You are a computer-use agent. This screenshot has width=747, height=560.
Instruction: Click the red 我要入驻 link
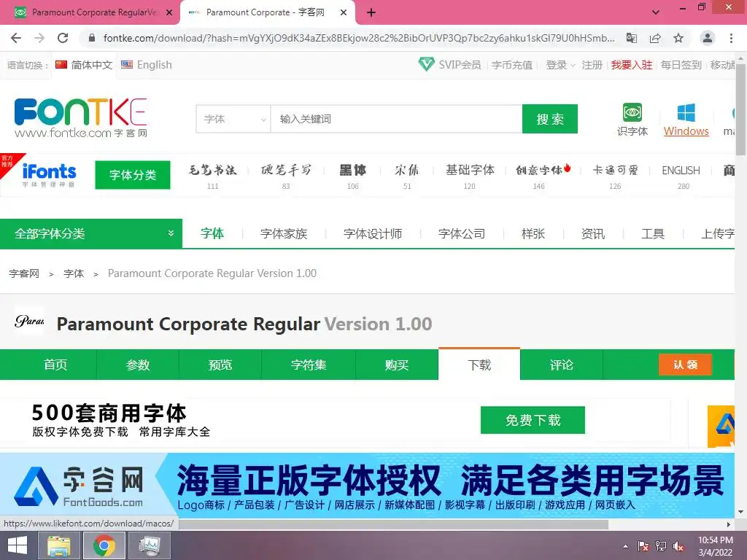[x=632, y=65]
